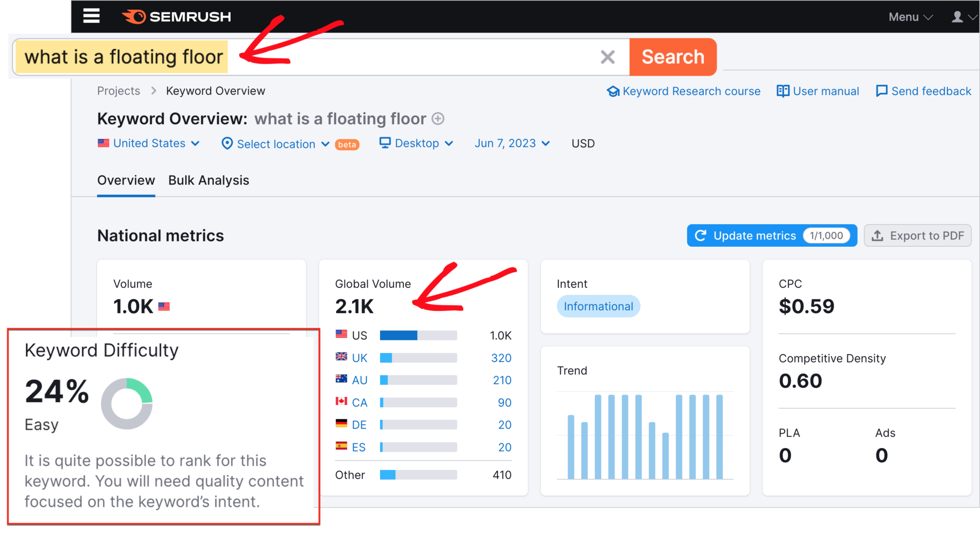Click the US volume progress bar

(418, 335)
